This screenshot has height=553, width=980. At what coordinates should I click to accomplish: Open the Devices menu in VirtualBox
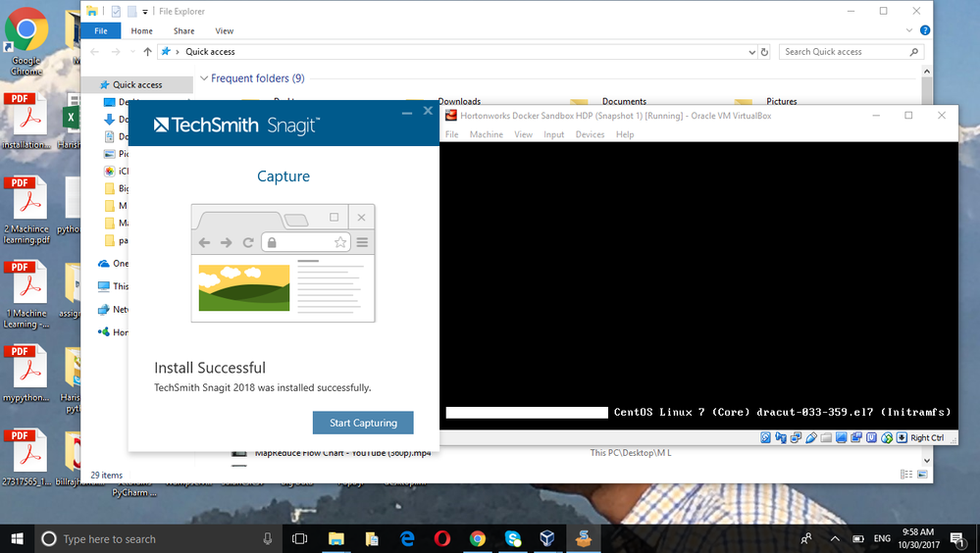[x=590, y=134]
